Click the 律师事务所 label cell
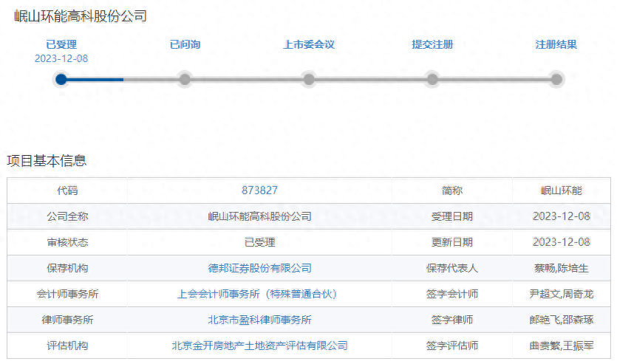The width and height of the screenshot is (617, 364). [67, 320]
